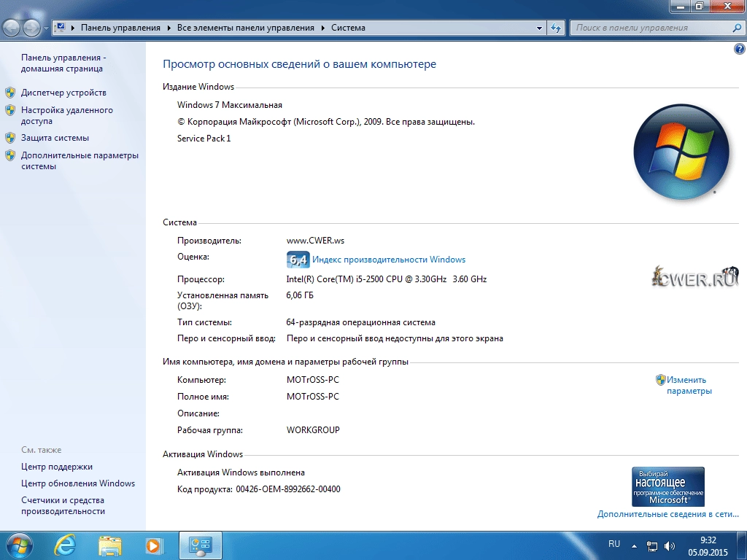Select Система breadcrumb item
The width and height of the screenshot is (747, 560).
point(348,28)
